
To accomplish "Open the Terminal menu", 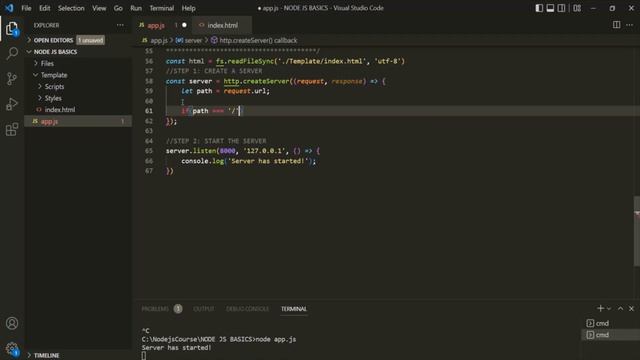I will 162,8.
